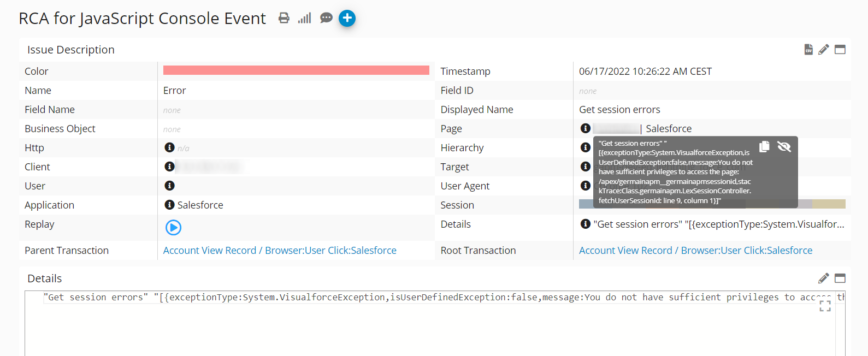Play the session Replay
The image size is (868, 356).
(x=173, y=227)
